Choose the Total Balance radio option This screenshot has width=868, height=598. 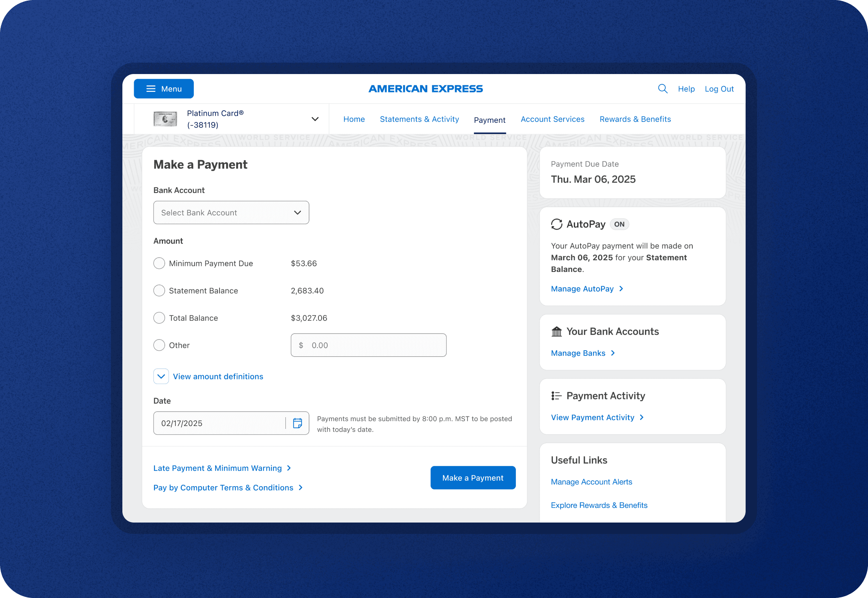pos(159,318)
